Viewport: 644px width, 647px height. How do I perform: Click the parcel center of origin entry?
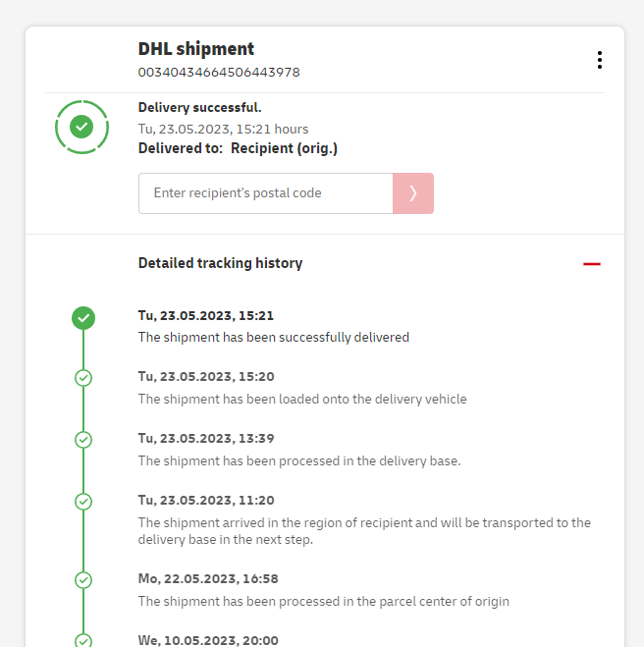tap(323, 601)
